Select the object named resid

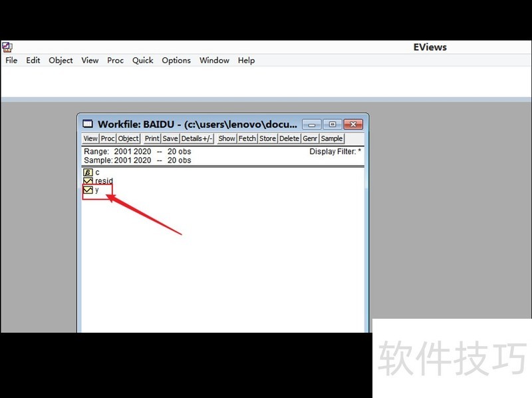[x=104, y=180]
